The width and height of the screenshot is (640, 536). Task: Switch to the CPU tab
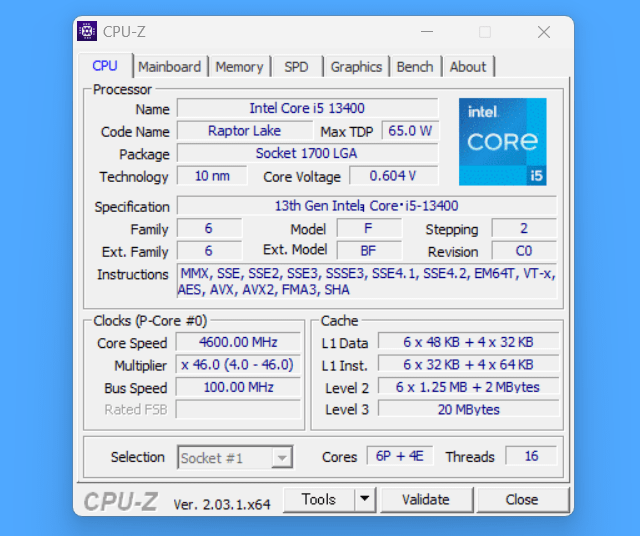(x=105, y=66)
